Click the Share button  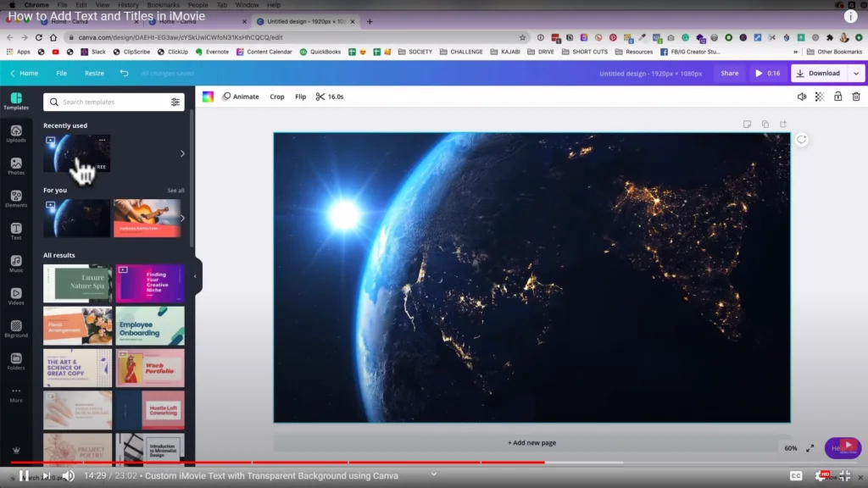point(729,74)
